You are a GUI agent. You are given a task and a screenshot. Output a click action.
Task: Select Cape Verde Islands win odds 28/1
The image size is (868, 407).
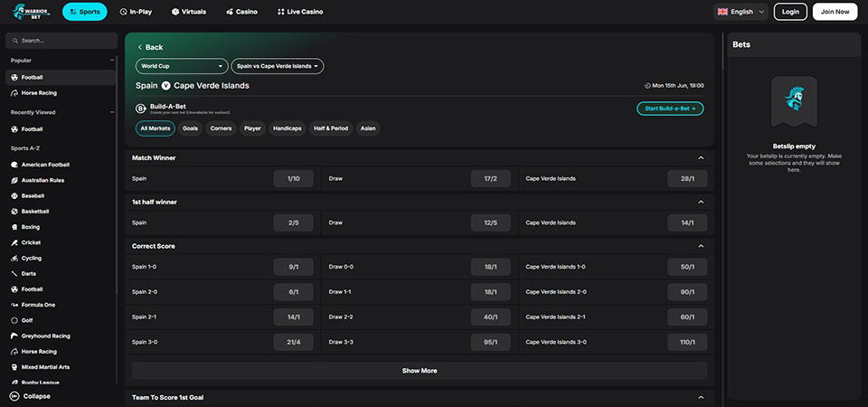tap(687, 179)
